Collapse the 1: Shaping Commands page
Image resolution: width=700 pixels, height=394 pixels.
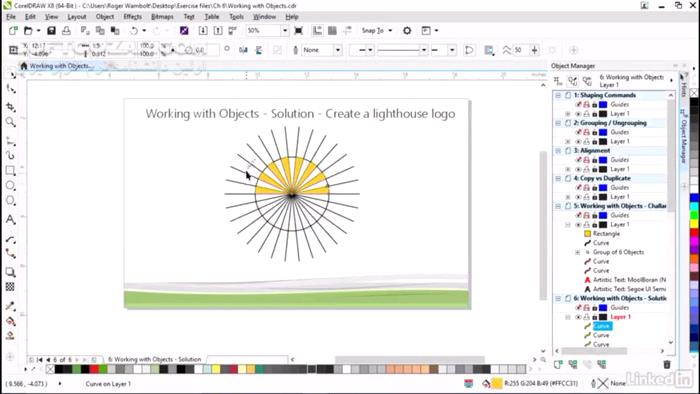558,95
